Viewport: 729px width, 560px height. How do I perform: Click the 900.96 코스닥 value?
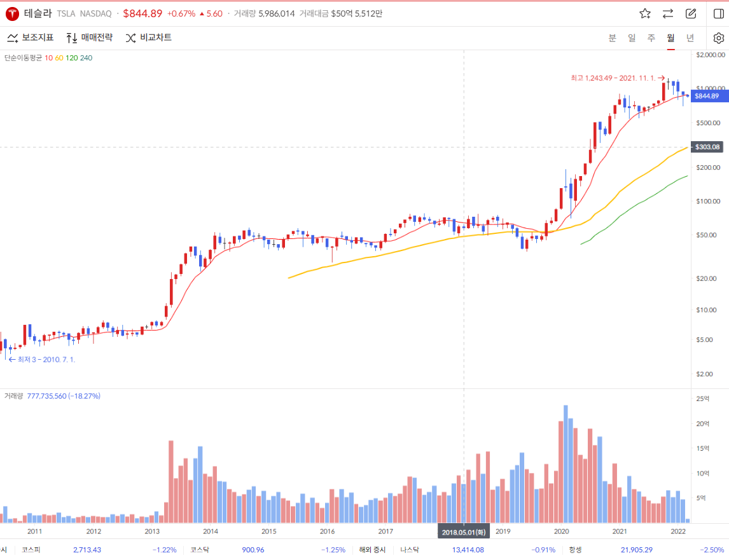tap(253, 550)
